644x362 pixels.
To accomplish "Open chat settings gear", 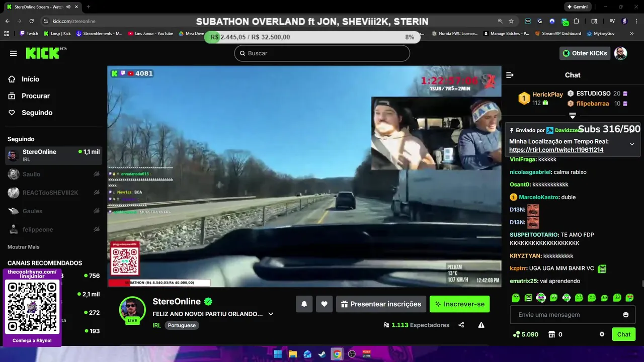I will click(602, 334).
